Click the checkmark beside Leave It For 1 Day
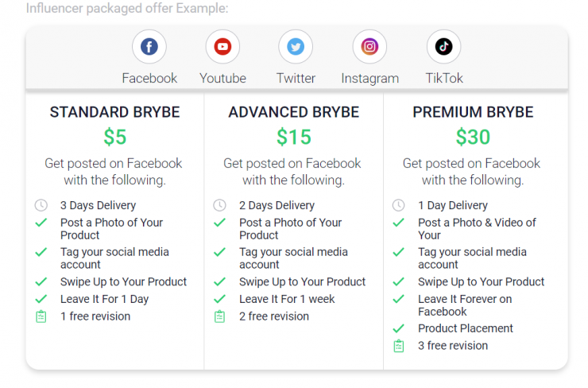This screenshot has height=388, width=588. pos(41,299)
